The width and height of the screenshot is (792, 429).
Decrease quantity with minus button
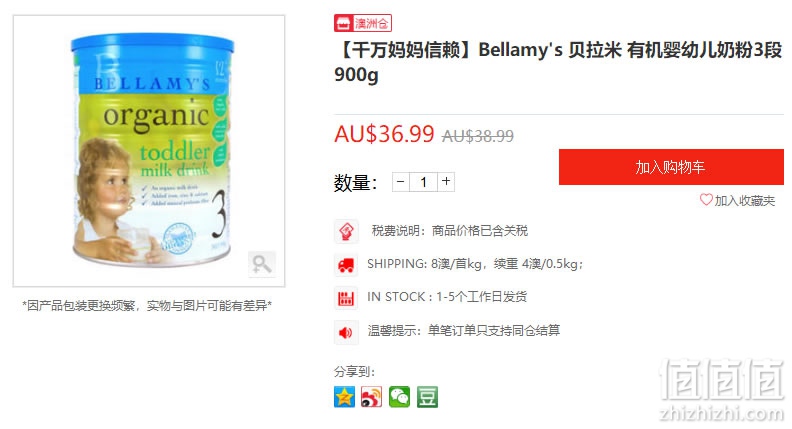[x=401, y=181]
